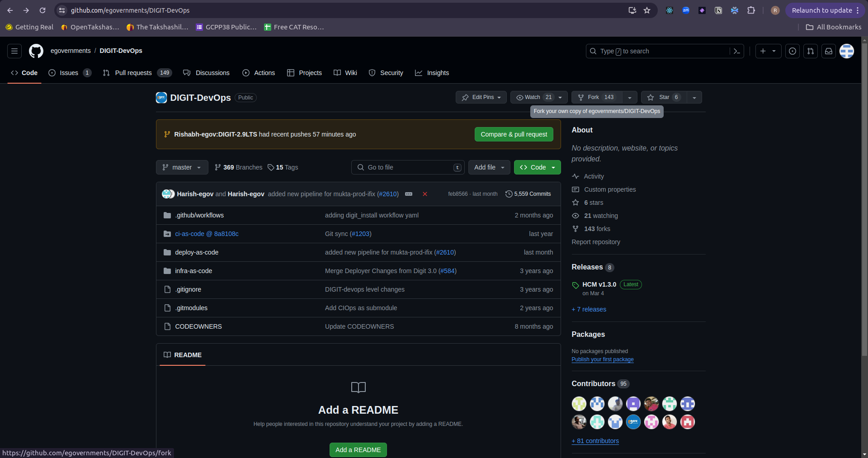Open the Edit Pins dropdown
868x458 pixels.
[481, 97]
